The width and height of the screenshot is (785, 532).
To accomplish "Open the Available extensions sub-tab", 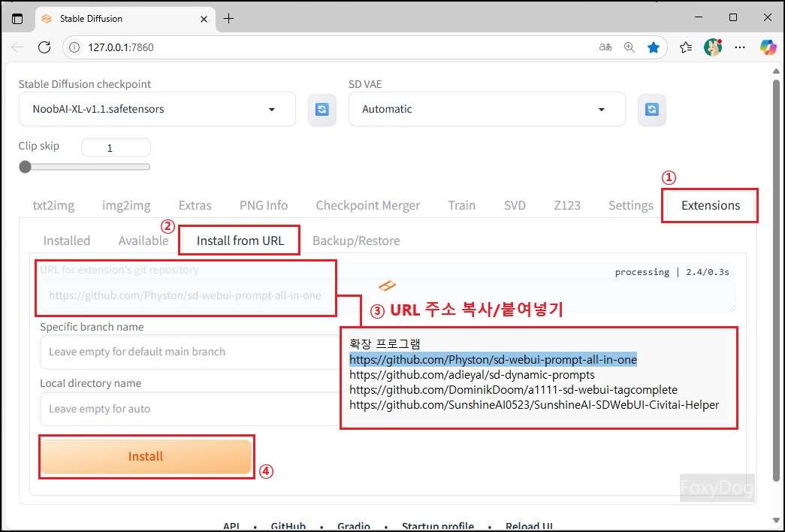I will (143, 240).
